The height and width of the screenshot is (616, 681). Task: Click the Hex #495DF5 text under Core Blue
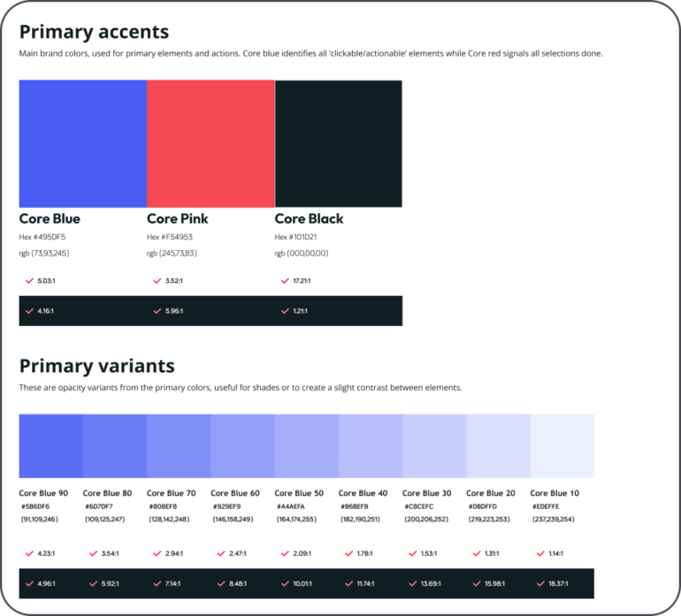pyautogui.click(x=42, y=237)
